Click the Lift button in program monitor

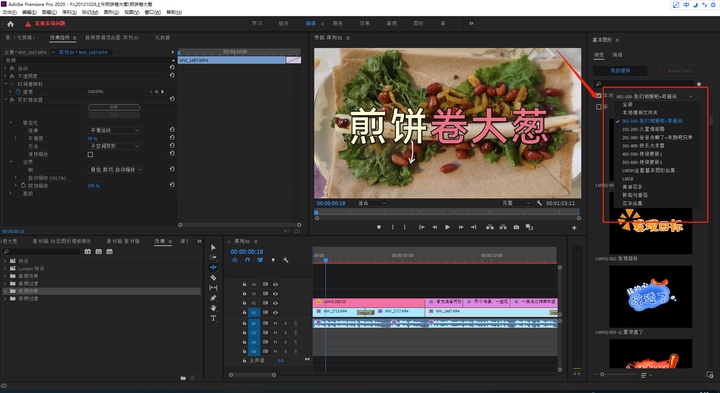[490, 227]
